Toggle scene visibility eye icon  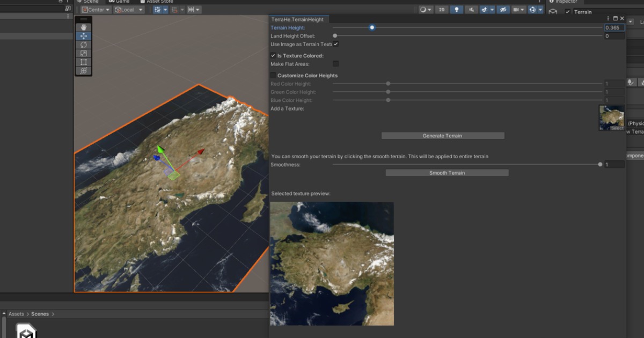pos(503,9)
